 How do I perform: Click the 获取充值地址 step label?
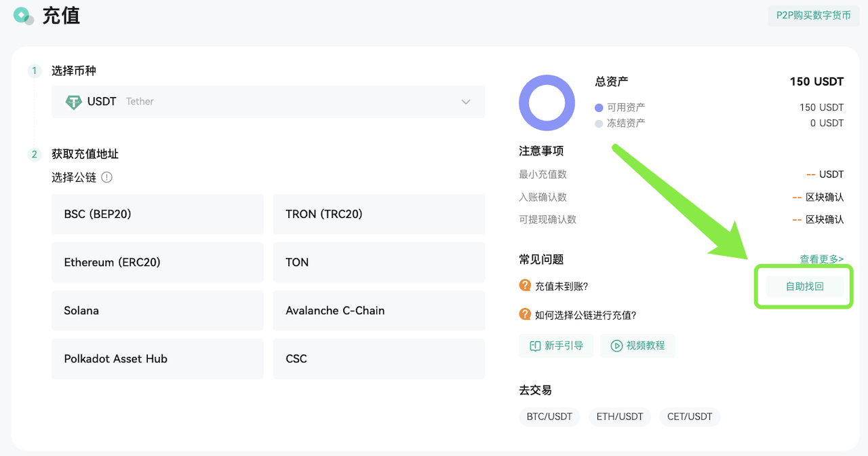(85, 154)
